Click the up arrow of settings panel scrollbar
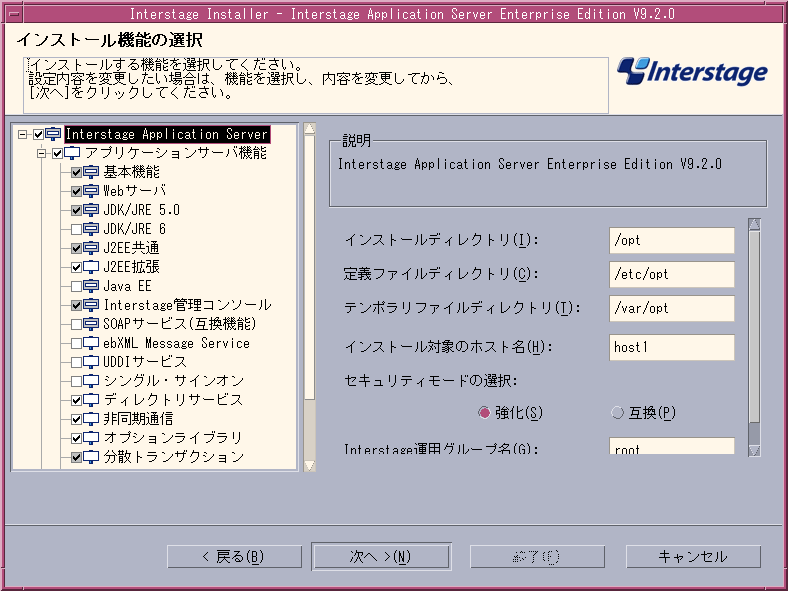 (754, 224)
